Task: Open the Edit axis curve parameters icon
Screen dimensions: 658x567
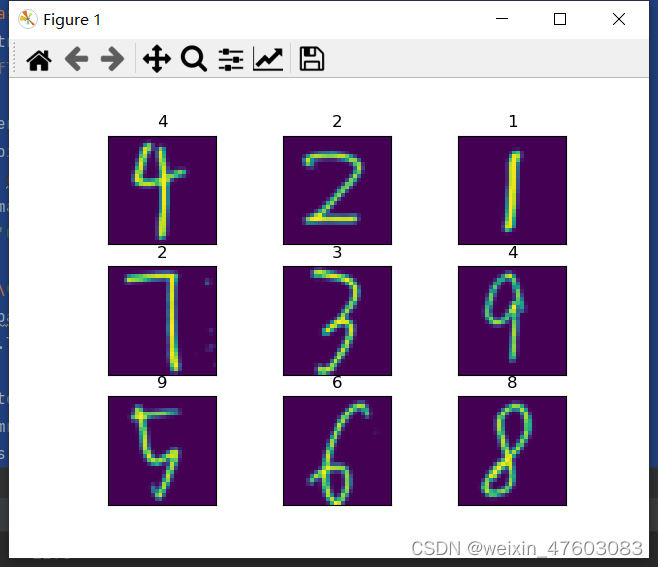Action: pos(268,59)
